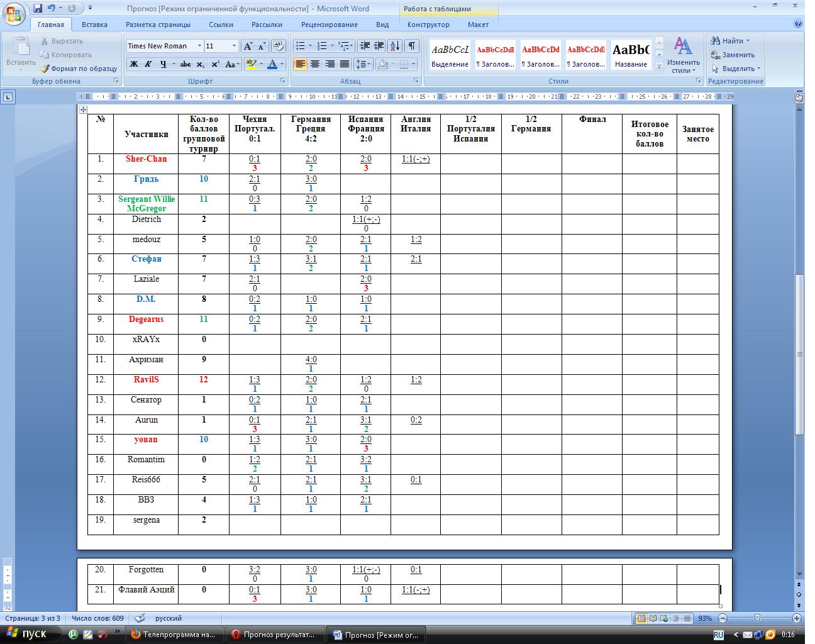Toggle bold formatting with the Ж button
815x644 pixels.
(x=133, y=64)
